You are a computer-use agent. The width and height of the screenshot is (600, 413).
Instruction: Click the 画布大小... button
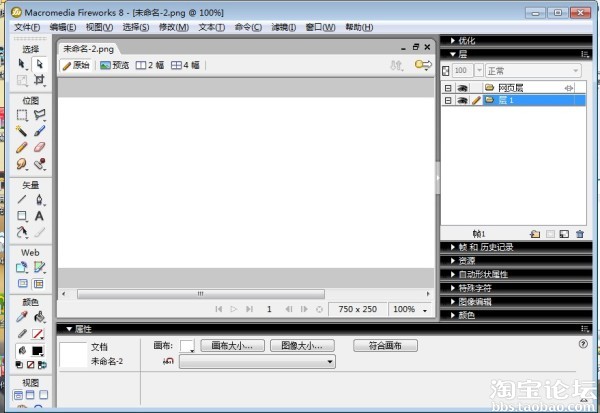232,346
